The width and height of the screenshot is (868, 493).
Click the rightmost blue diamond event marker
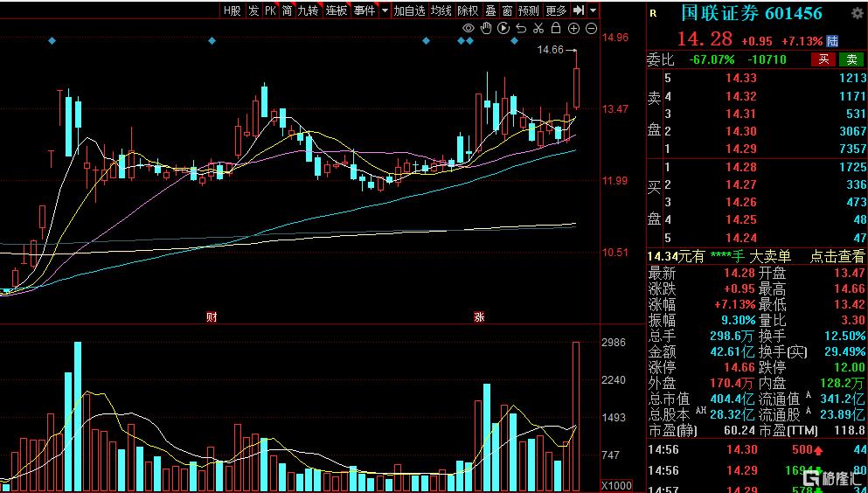tap(514, 41)
